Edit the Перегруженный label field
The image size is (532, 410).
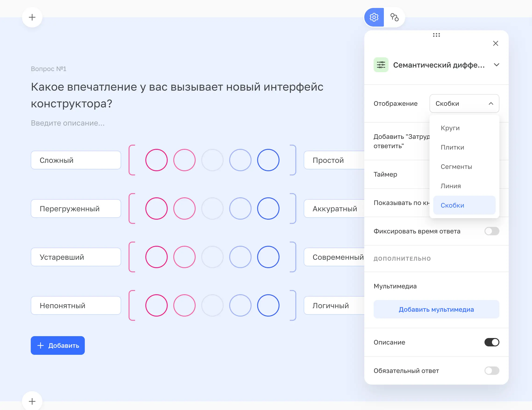(x=76, y=208)
